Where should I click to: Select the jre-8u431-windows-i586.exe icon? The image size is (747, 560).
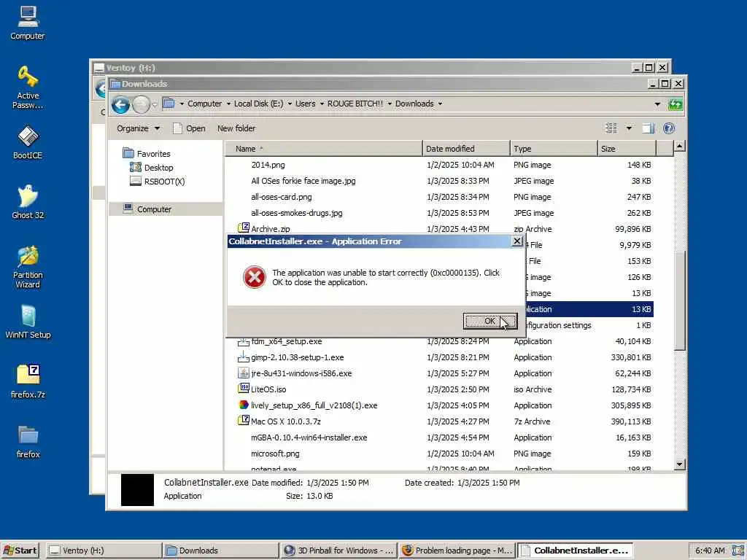point(244,373)
